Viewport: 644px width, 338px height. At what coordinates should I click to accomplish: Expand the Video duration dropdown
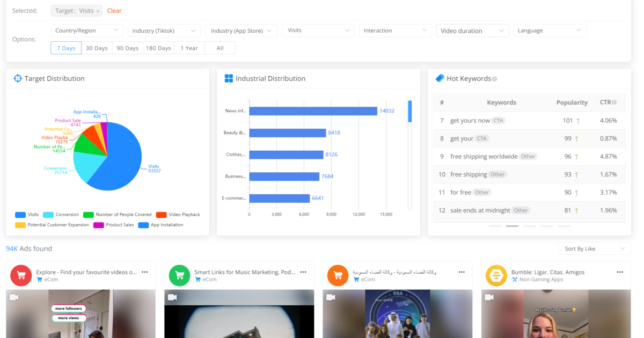coord(472,31)
